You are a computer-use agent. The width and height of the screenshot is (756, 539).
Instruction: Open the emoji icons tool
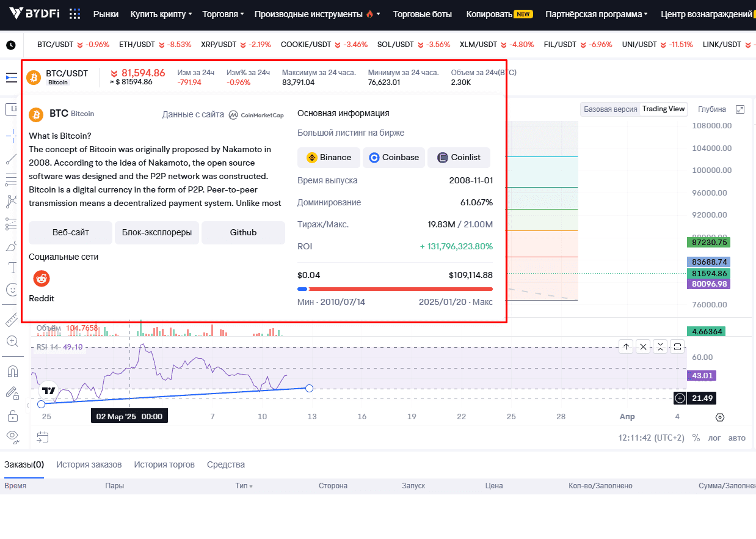point(11,290)
